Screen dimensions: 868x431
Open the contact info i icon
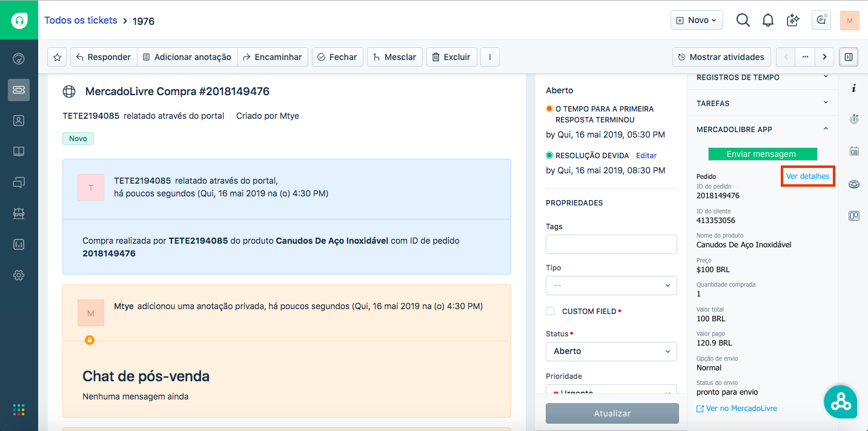853,89
